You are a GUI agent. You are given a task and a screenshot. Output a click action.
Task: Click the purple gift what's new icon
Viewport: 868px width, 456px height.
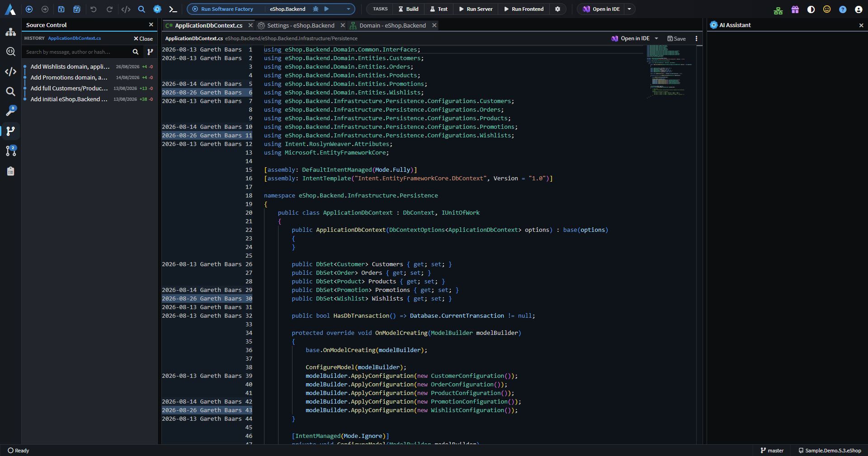point(795,9)
